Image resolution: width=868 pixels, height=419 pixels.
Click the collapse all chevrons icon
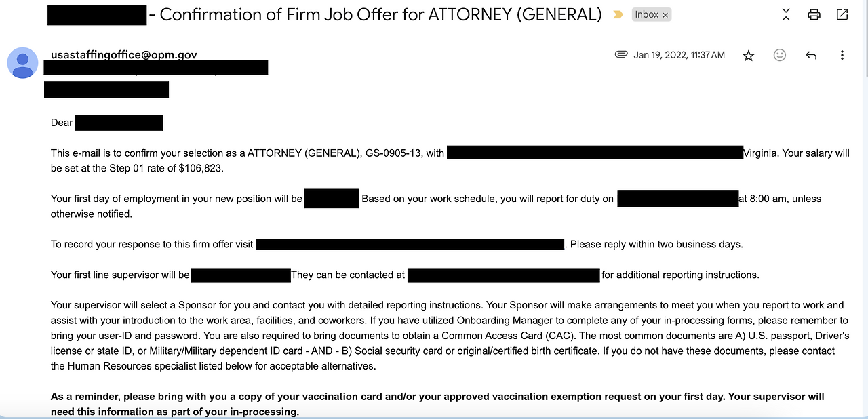coord(786,14)
